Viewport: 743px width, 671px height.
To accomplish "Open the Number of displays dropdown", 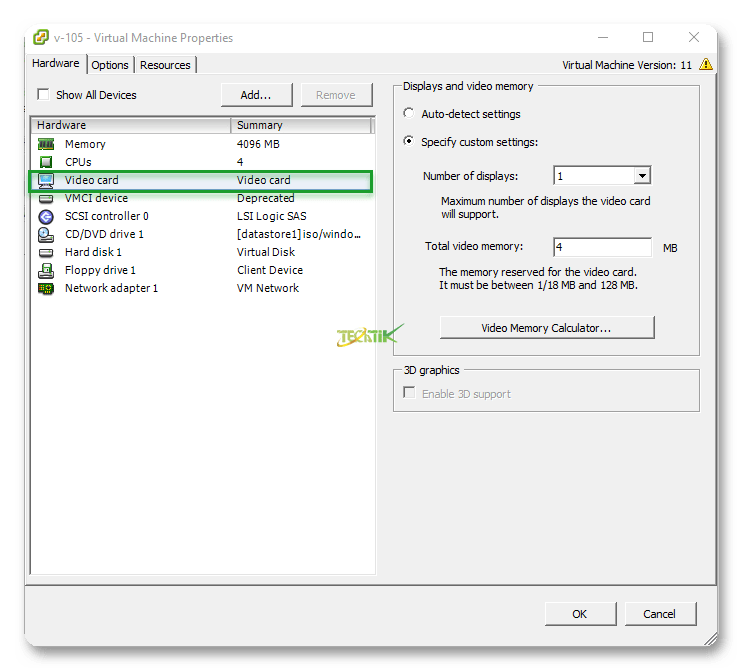I will coord(642,176).
